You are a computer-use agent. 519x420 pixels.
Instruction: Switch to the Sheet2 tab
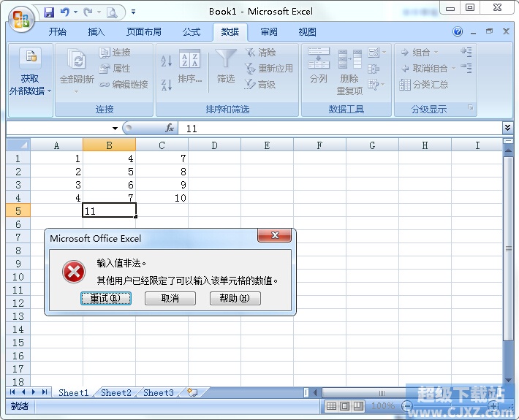116,392
